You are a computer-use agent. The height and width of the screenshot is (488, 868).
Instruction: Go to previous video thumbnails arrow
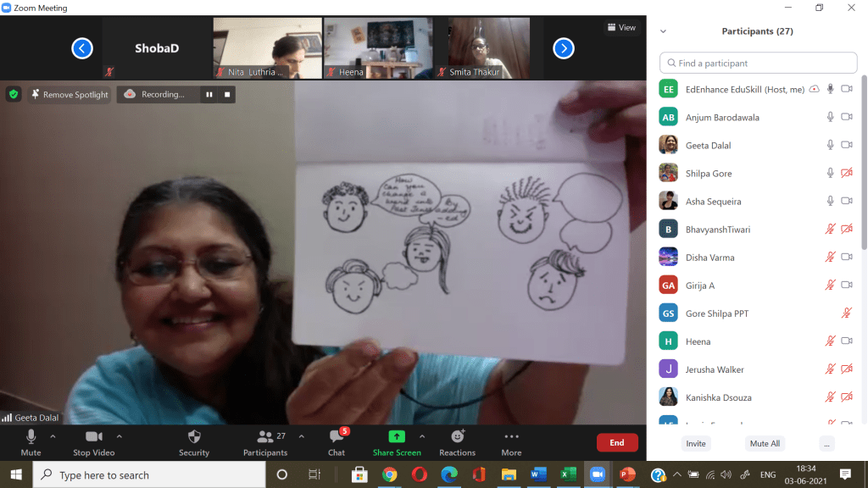(x=82, y=48)
